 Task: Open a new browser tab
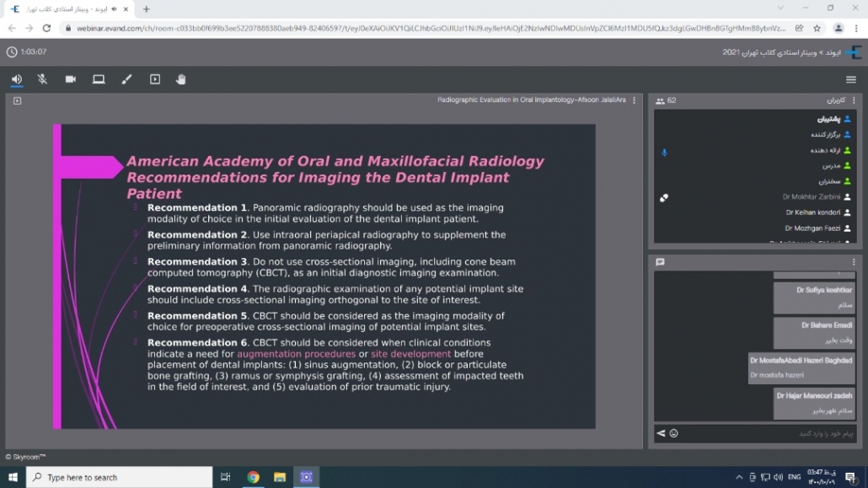point(146,9)
